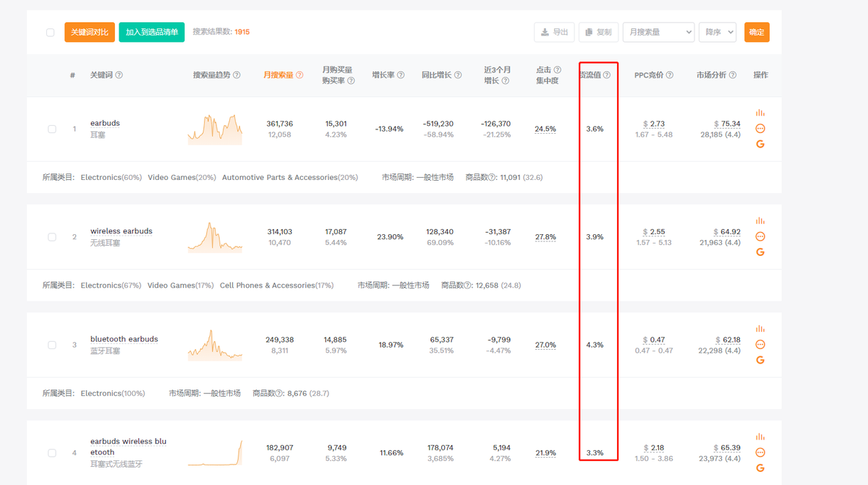Click the bar chart analysis icon for earbuds

click(760, 113)
